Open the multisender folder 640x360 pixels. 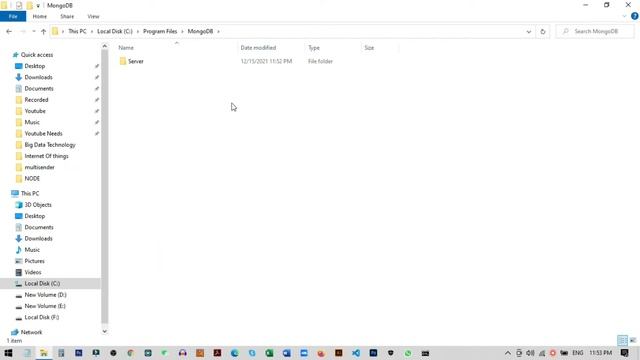pos(39,167)
